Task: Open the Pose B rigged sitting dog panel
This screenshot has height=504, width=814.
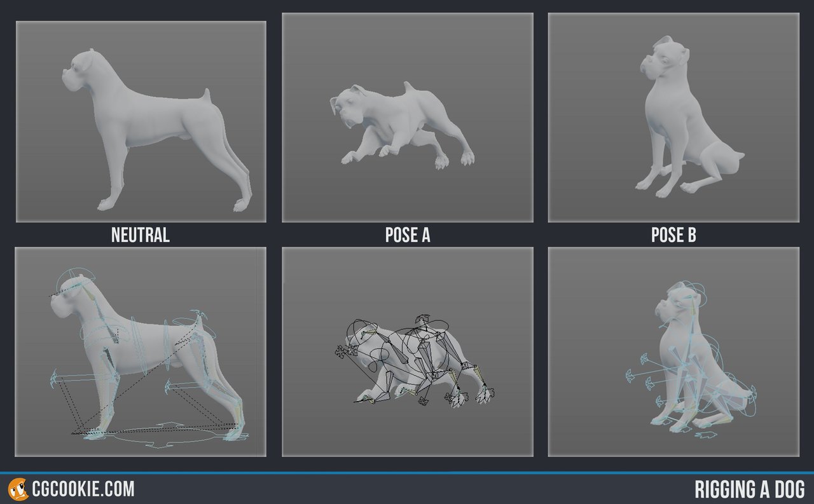Action: (673, 351)
